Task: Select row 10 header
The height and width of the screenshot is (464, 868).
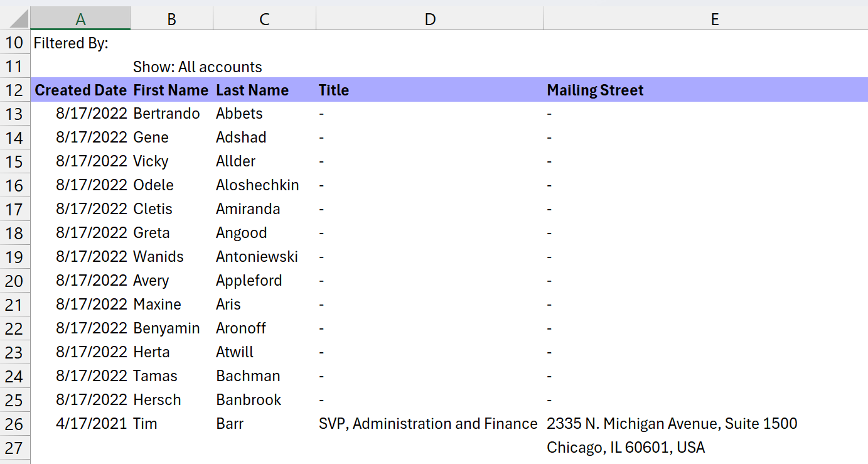Action: point(14,43)
